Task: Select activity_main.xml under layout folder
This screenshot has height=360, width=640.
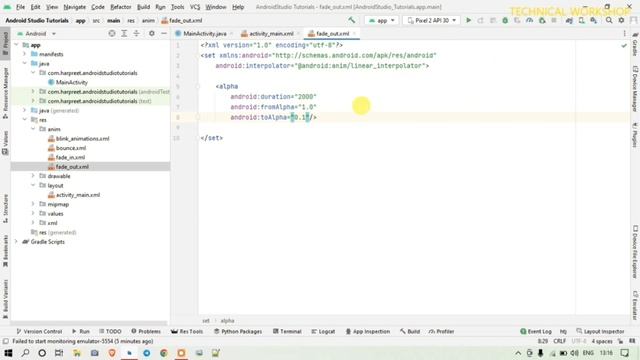Action: 78,195
